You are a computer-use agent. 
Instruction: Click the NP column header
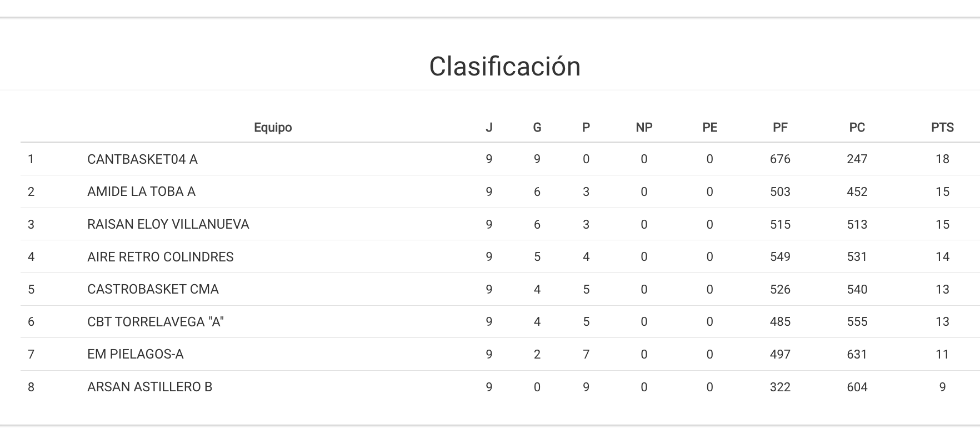pyautogui.click(x=644, y=128)
